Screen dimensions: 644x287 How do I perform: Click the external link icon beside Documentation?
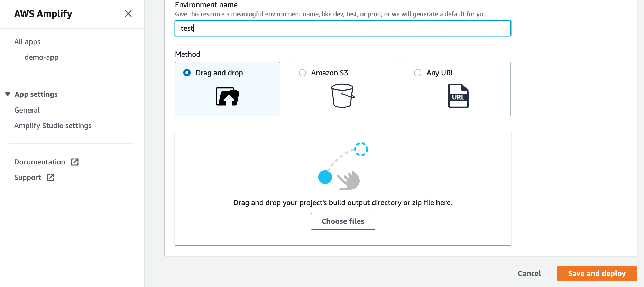pos(75,162)
